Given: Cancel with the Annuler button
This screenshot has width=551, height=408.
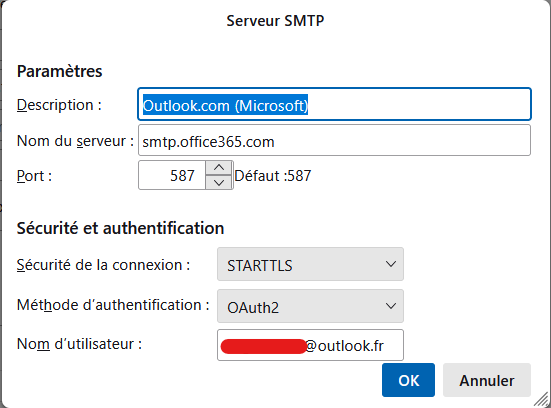Looking at the screenshot, I should click(487, 380).
